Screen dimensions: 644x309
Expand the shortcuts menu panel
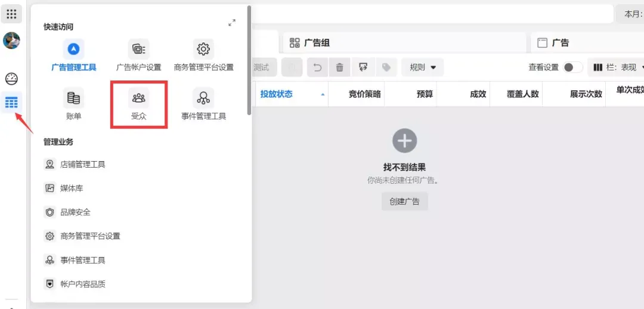point(232,23)
